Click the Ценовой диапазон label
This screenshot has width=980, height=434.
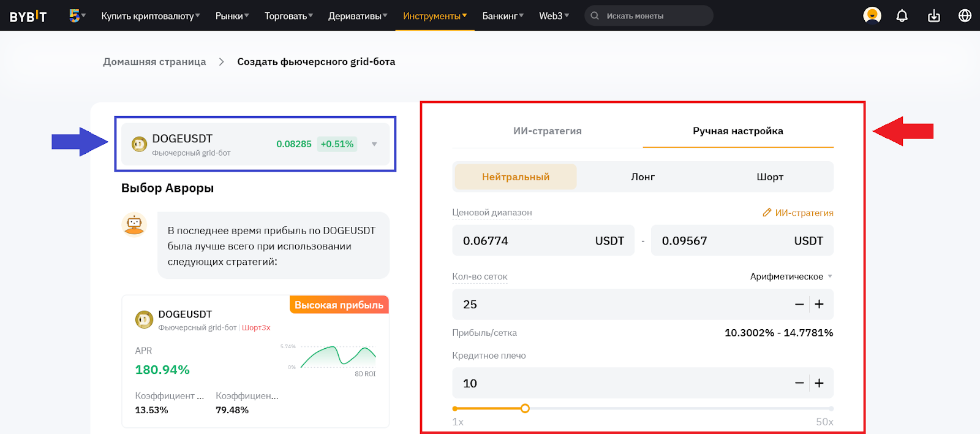point(492,213)
